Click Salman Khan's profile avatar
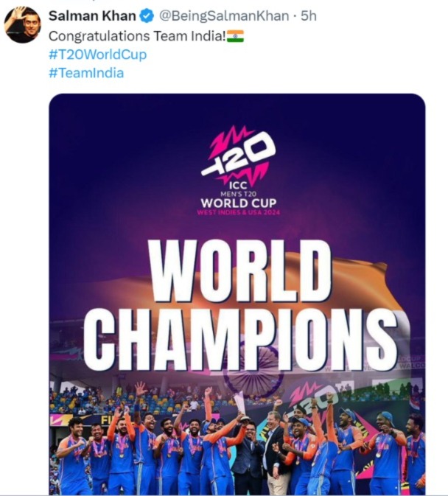448x496 pixels. click(x=23, y=24)
